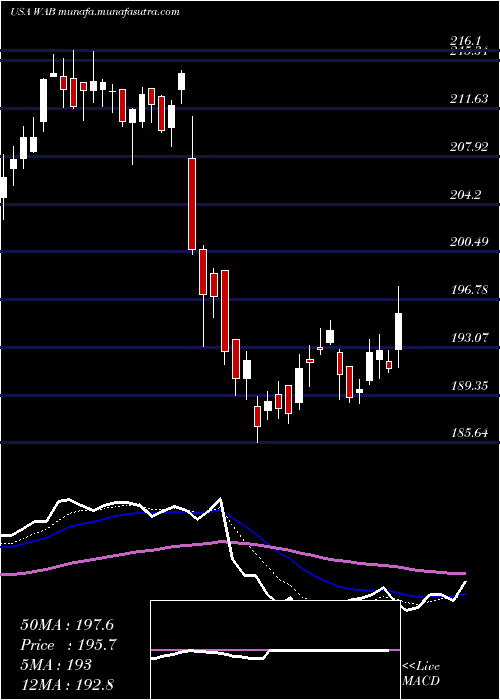Click the '12MA : 192.8' reading
Viewport: 500px width, 700px height.
pyautogui.click(x=67, y=684)
